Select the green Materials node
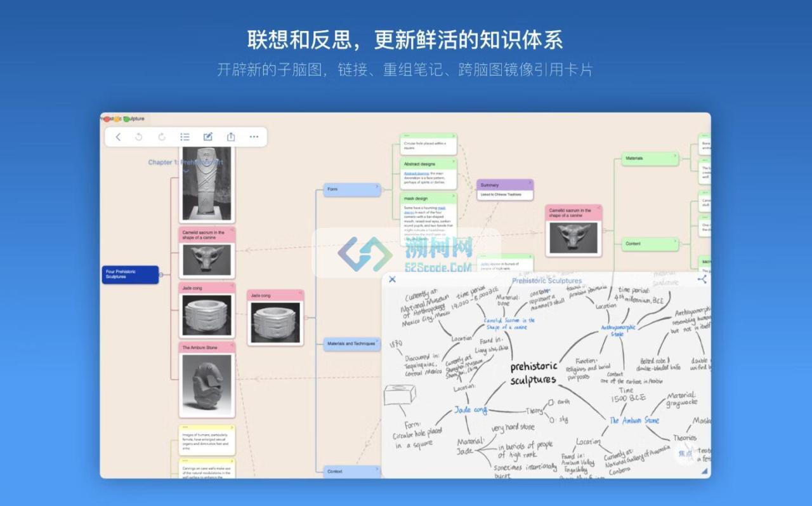Screen dimensions: 812x506 coord(650,158)
